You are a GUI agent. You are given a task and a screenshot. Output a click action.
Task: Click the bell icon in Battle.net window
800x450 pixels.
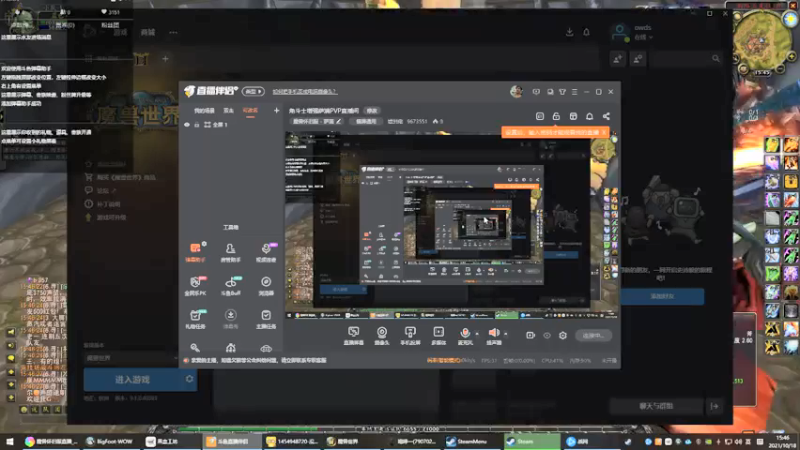tap(586, 32)
